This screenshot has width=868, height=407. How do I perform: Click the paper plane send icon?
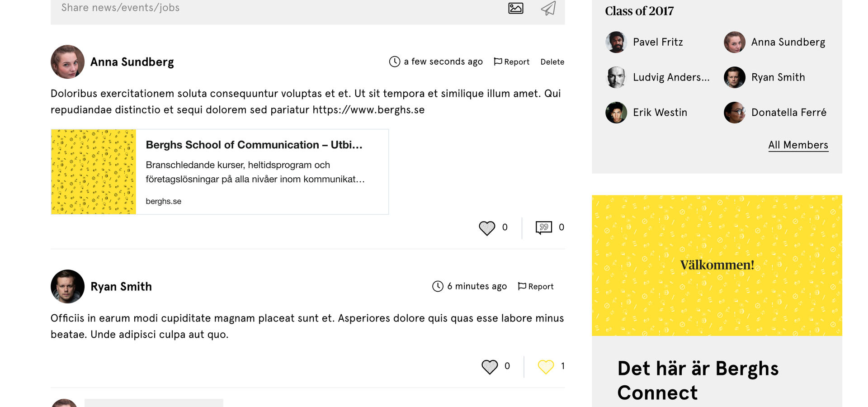pos(548,8)
